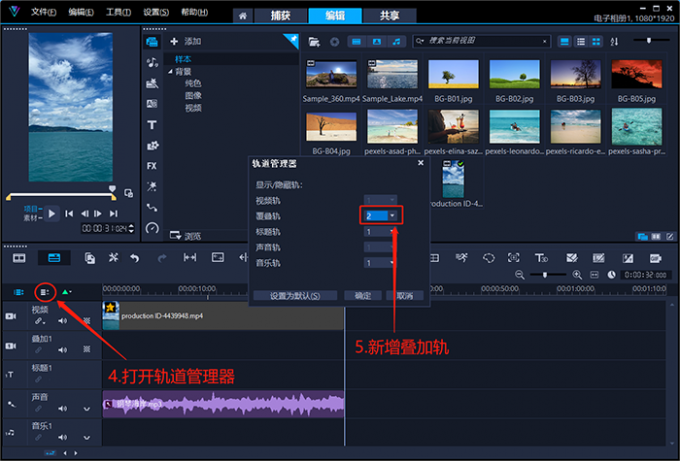Open the 编辑 menu
The height and width of the screenshot is (461, 680).
[x=81, y=12]
